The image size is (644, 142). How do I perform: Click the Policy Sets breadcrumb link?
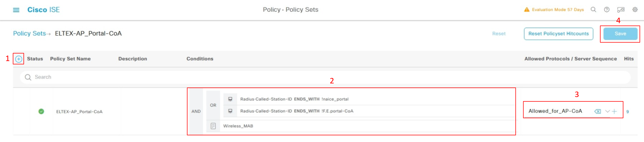tap(29, 34)
